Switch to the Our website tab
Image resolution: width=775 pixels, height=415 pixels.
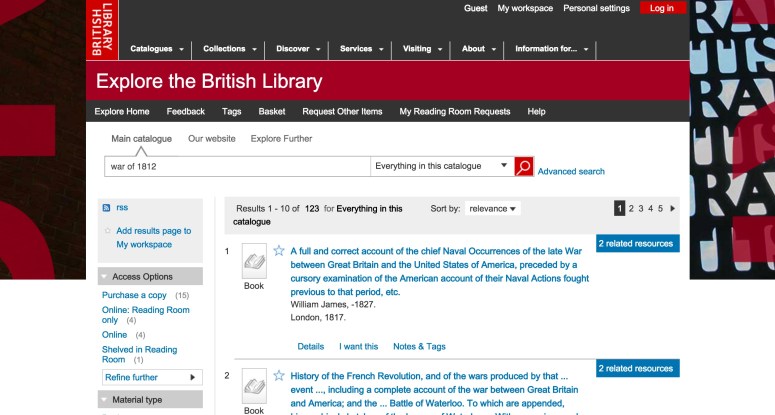tap(212, 139)
